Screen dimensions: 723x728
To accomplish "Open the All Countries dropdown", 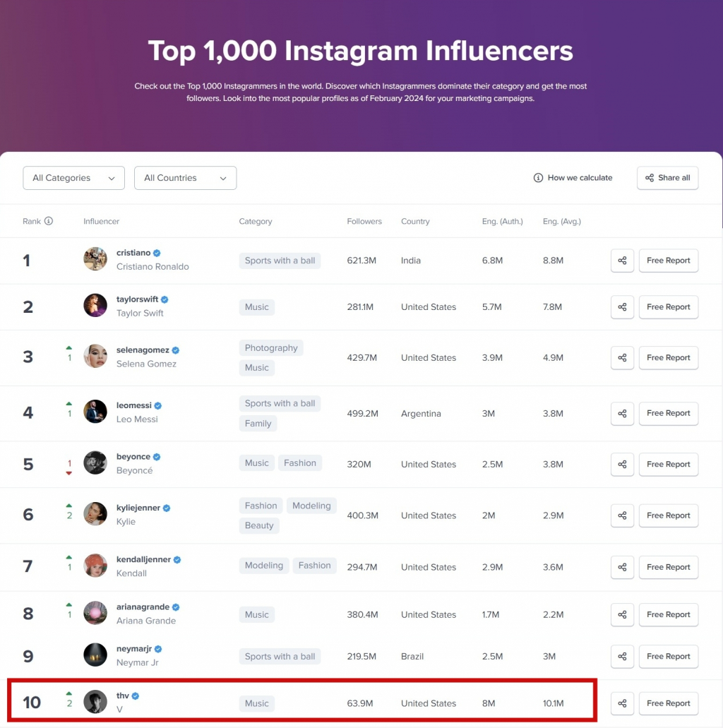I will point(185,178).
